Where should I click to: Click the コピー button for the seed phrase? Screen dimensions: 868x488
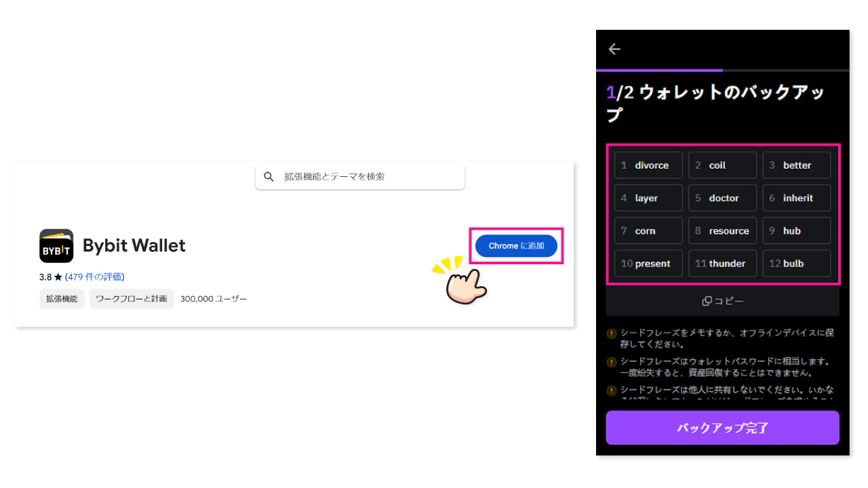(722, 301)
